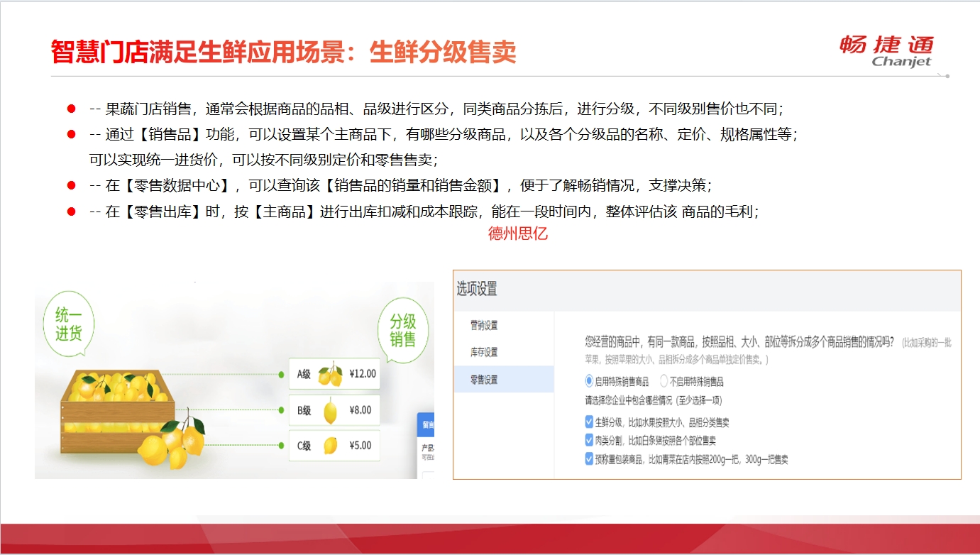Click the hint 请选择您企业中包含哪些情况
The width and height of the screenshot is (980, 555).
[654, 400]
